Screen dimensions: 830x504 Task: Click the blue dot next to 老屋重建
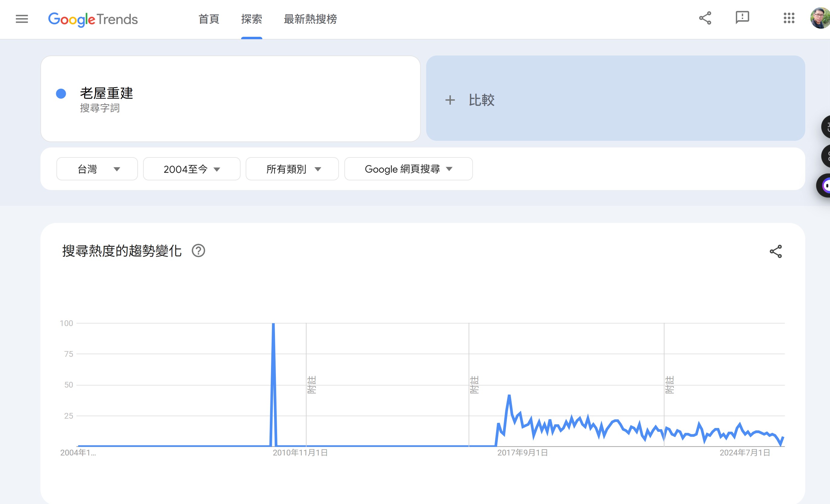click(61, 94)
